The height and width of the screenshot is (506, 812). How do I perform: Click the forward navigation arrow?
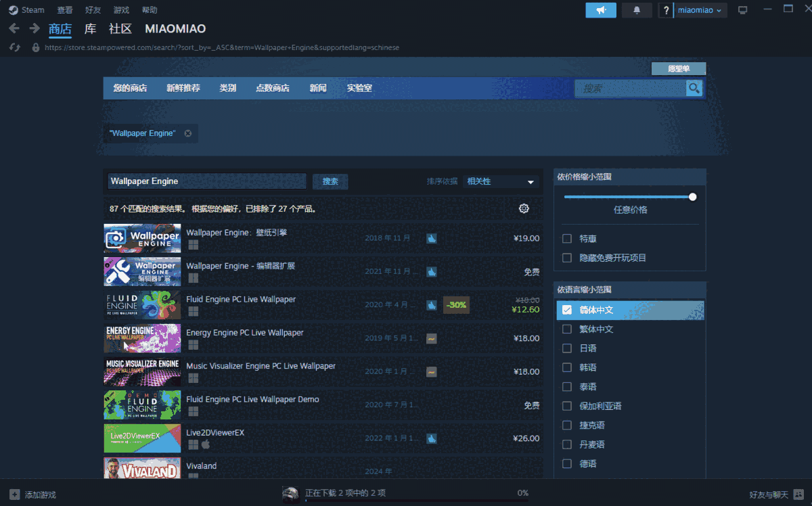(x=34, y=28)
